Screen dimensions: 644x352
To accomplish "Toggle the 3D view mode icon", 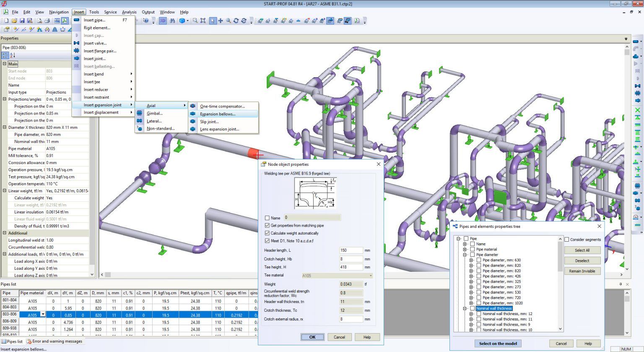I will click(x=163, y=21).
